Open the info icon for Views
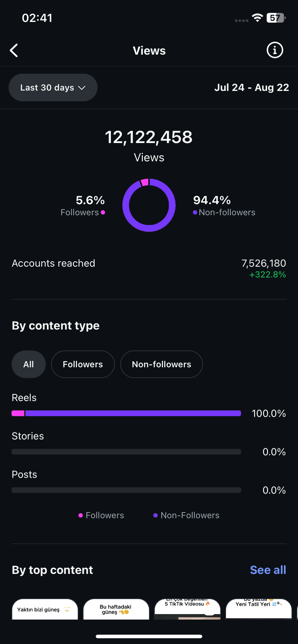This screenshot has height=644, width=298. tap(275, 50)
